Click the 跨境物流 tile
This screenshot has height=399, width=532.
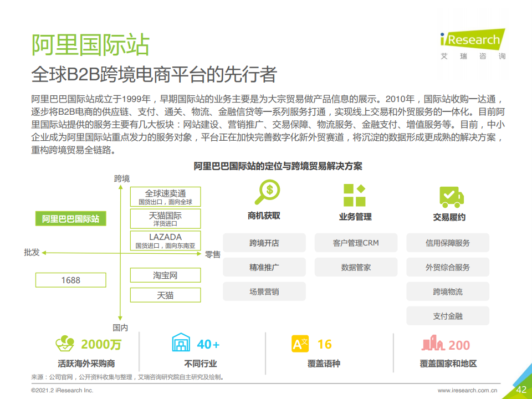448,292
